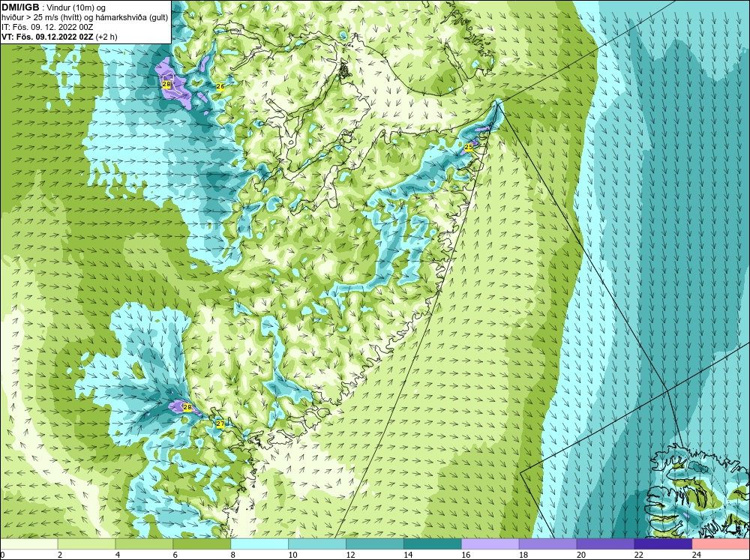Screen dimensions: 750x560
Task: Click the 'hviður > 25 m/s' header line
Action: click(85, 17)
